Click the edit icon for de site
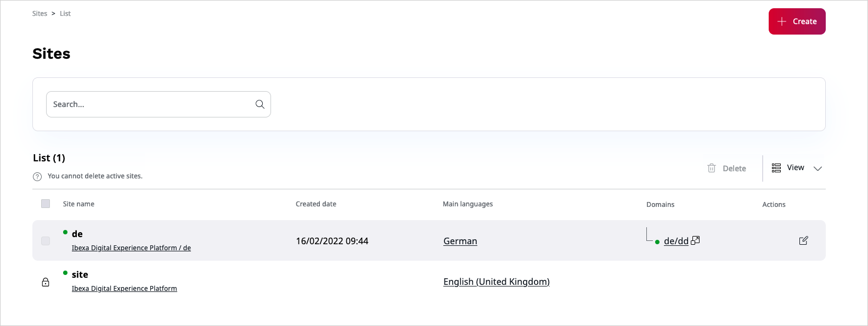The image size is (868, 326). tap(803, 240)
